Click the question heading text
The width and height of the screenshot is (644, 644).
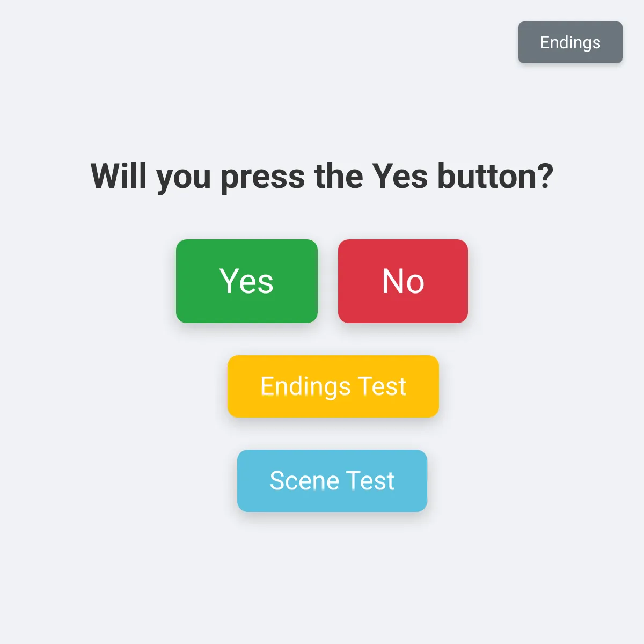pyautogui.click(x=322, y=177)
